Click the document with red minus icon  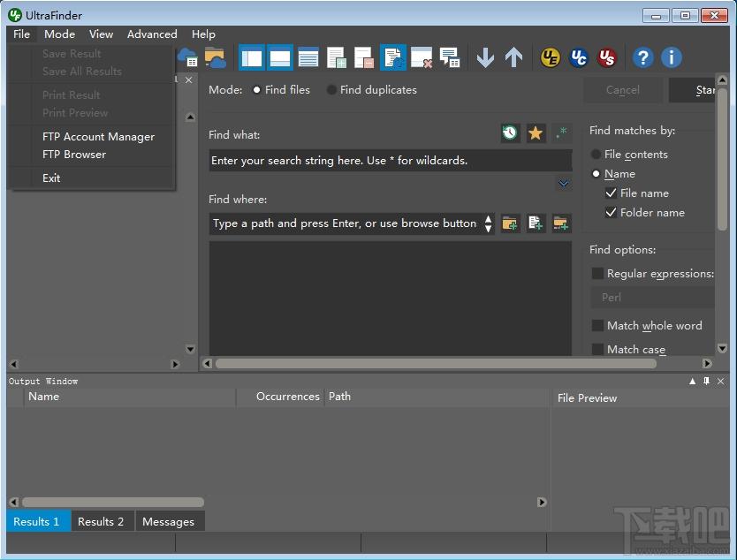[x=364, y=57]
